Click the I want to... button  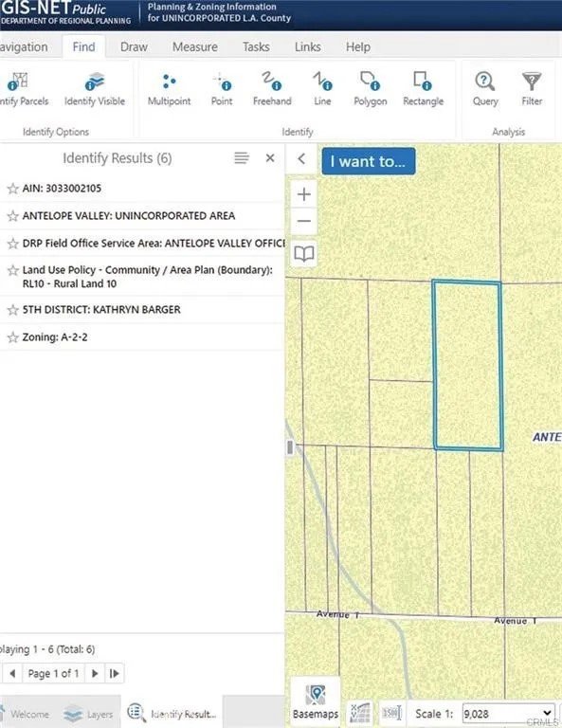pyautogui.click(x=369, y=161)
